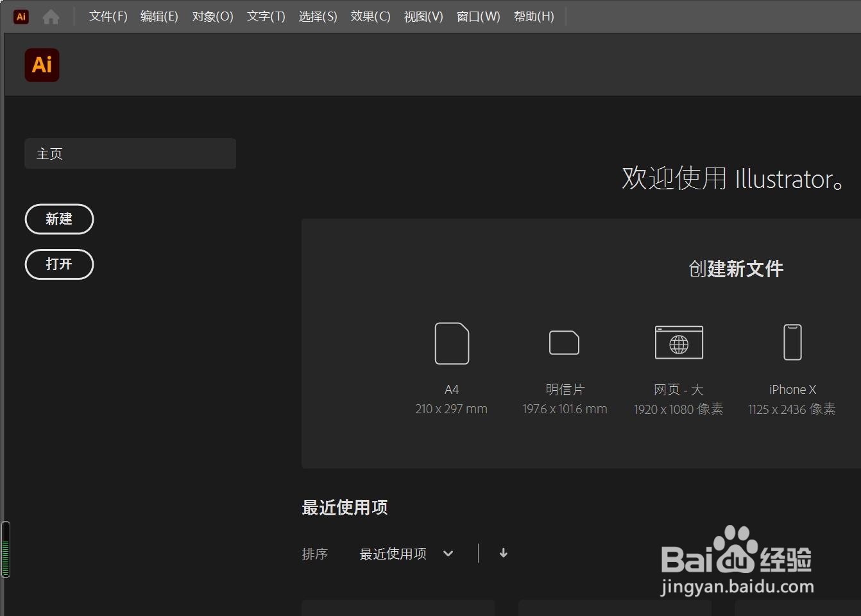Click the green level meter at left edge
The width and height of the screenshot is (861, 616).
coord(6,550)
